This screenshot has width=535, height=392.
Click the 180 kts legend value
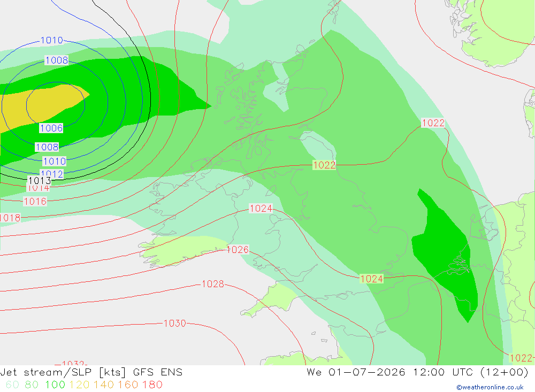point(152,385)
